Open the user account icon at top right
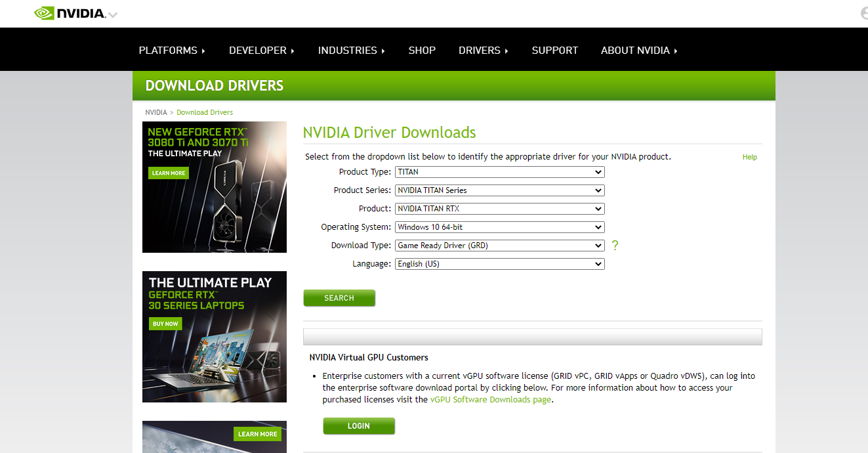The width and height of the screenshot is (868, 453). click(863, 13)
